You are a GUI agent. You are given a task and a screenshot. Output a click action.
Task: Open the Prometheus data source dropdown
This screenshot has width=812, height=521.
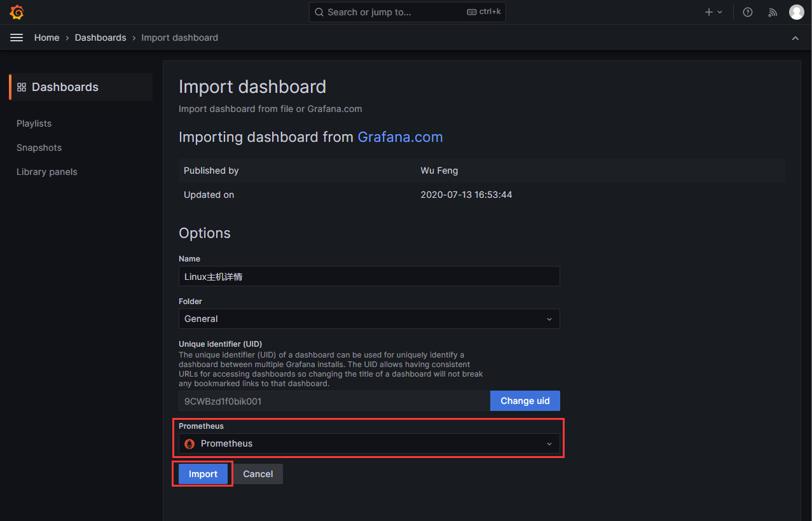point(369,444)
